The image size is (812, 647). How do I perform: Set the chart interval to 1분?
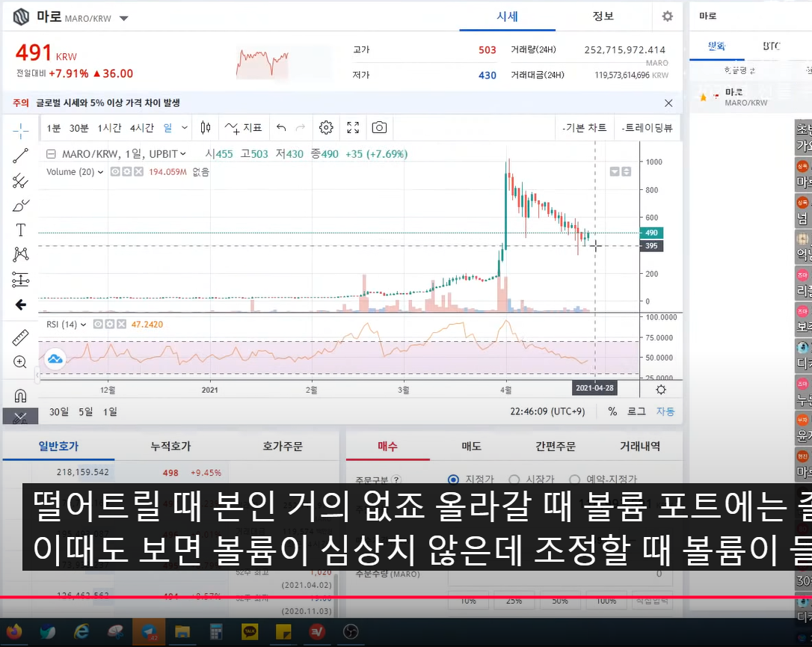coord(53,128)
